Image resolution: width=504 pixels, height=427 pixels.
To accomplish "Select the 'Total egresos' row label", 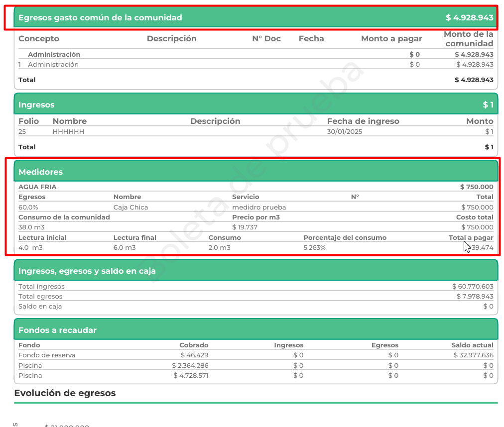I will (40, 297).
